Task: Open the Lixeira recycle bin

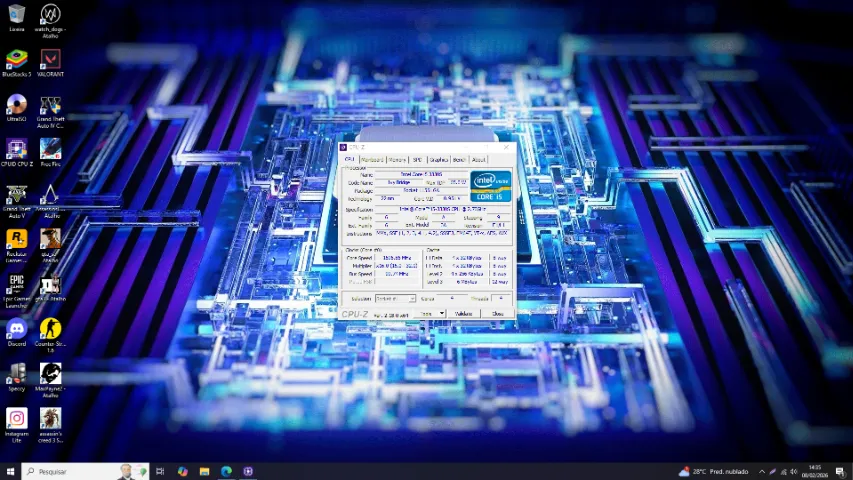Action: 16,15
